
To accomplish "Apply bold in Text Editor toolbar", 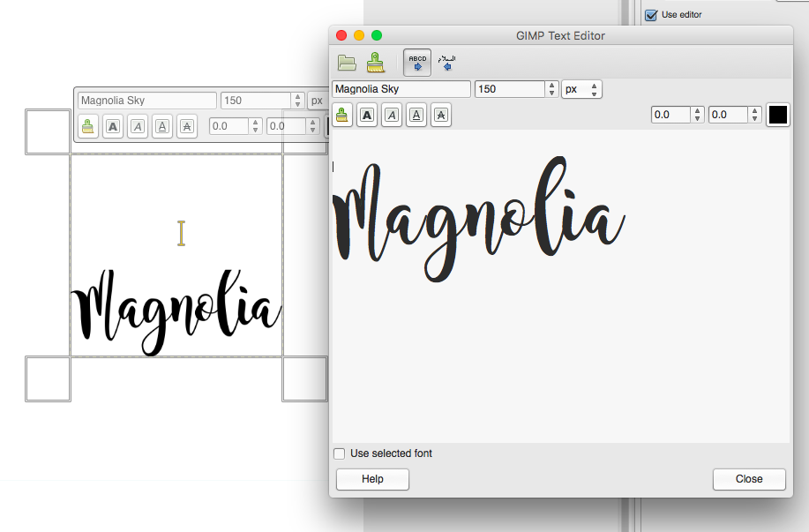I will coord(367,115).
